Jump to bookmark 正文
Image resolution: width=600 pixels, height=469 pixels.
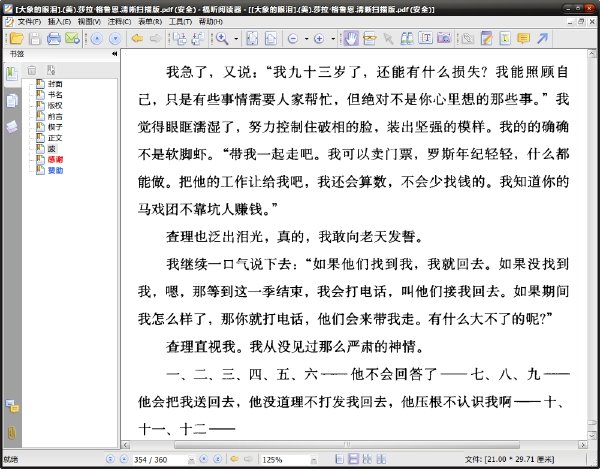pyautogui.click(x=55, y=138)
